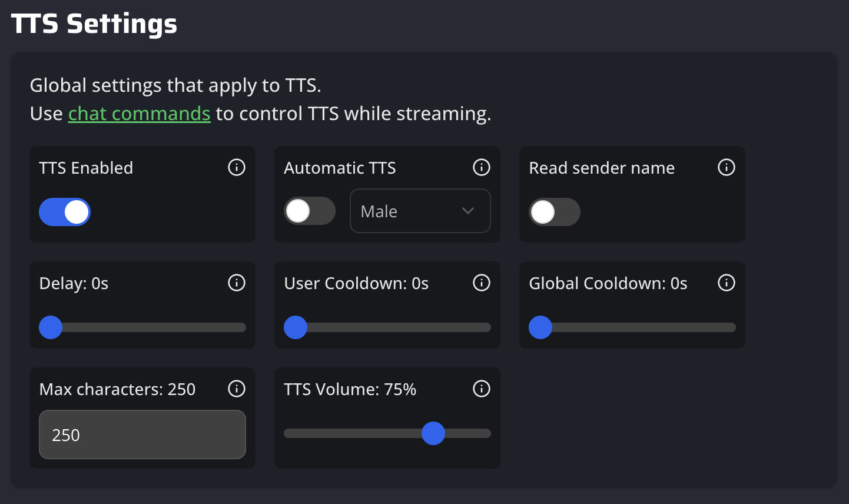This screenshot has height=504, width=849.
Task: Enable the Read sender name toggle
Action: pos(555,212)
